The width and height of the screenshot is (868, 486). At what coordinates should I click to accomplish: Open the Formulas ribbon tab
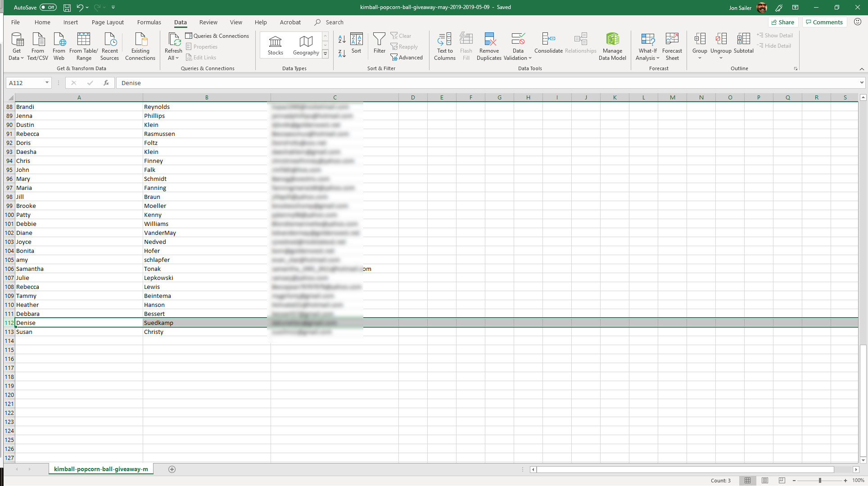coord(149,22)
